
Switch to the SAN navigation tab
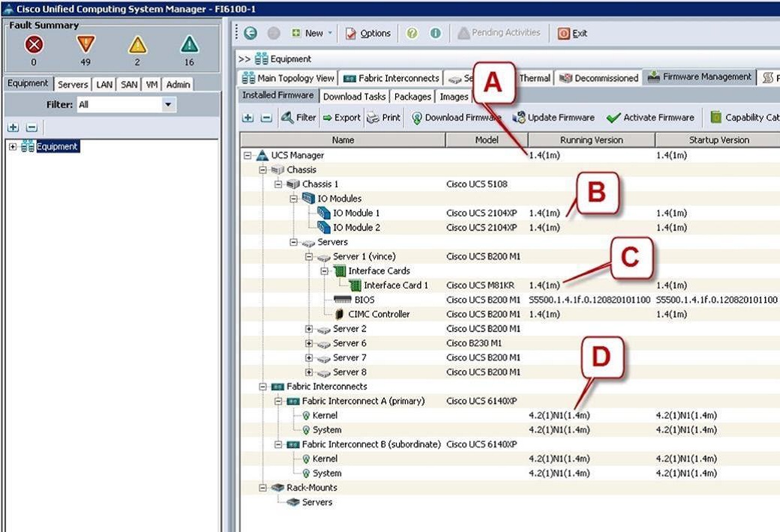tap(129, 85)
